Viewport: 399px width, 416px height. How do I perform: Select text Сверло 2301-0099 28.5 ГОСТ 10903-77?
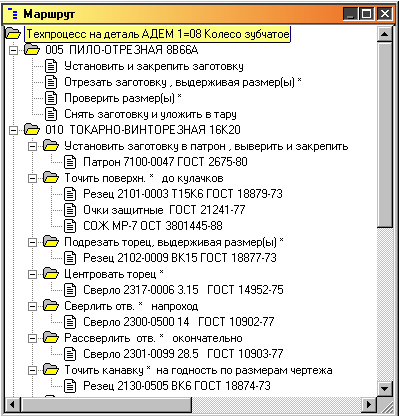(x=183, y=354)
